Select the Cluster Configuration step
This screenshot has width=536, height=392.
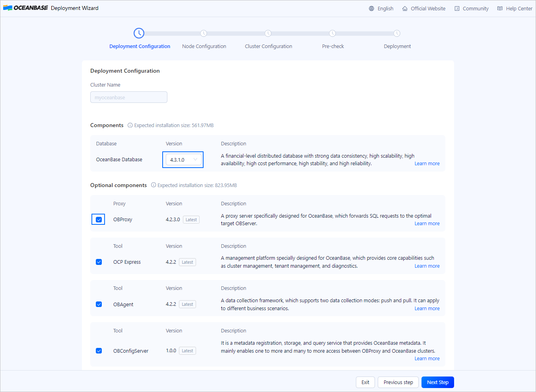coord(268,46)
